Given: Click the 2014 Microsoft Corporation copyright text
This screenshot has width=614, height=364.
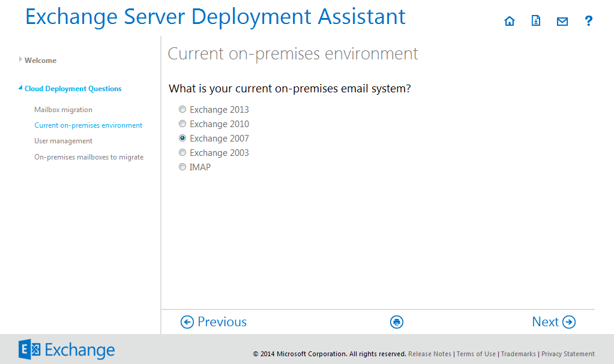Looking at the screenshot, I should (x=330, y=354).
